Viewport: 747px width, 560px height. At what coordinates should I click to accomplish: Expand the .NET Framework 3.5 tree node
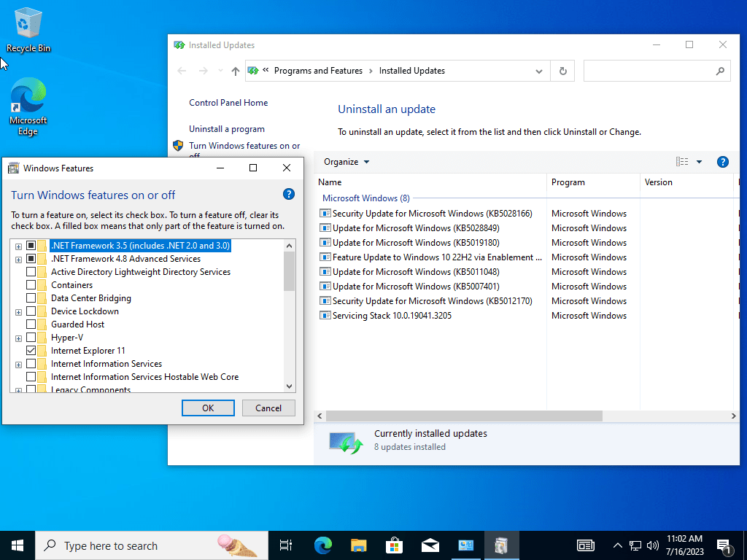pyautogui.click(x=18, y=246)
